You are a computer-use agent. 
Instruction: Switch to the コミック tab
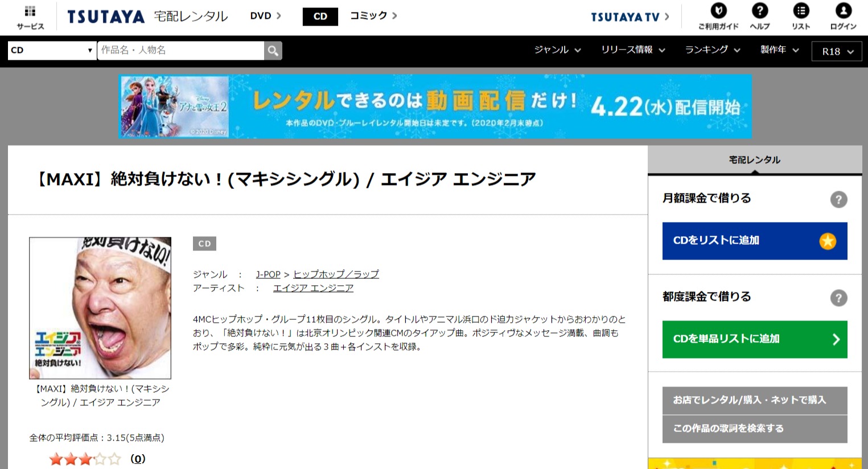coord(373,16)
